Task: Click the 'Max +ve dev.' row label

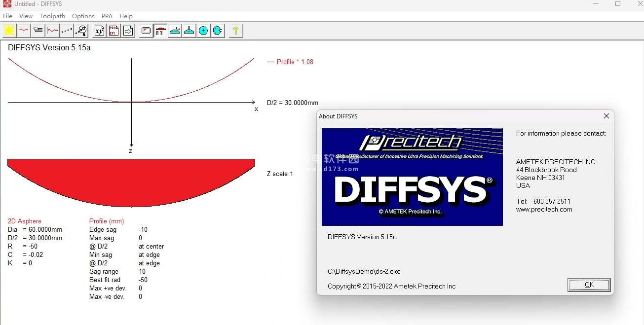Action: 108,289
